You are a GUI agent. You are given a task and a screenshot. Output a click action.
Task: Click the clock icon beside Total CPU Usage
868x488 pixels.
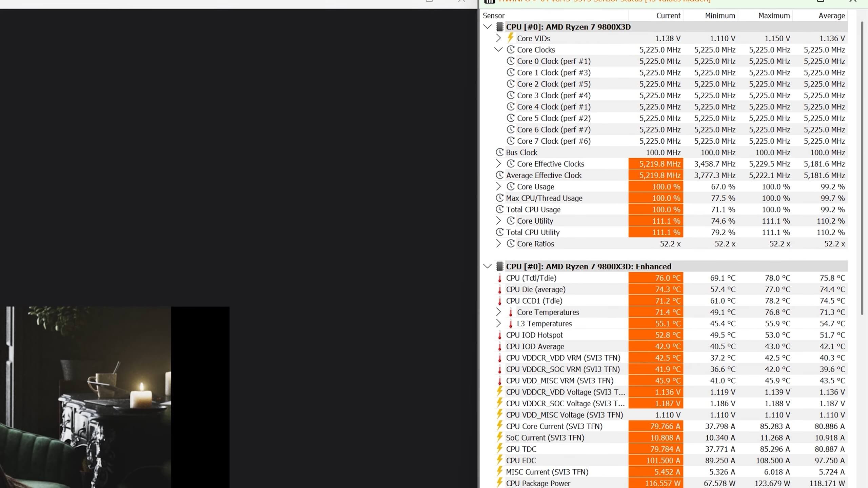coord(499,209)
